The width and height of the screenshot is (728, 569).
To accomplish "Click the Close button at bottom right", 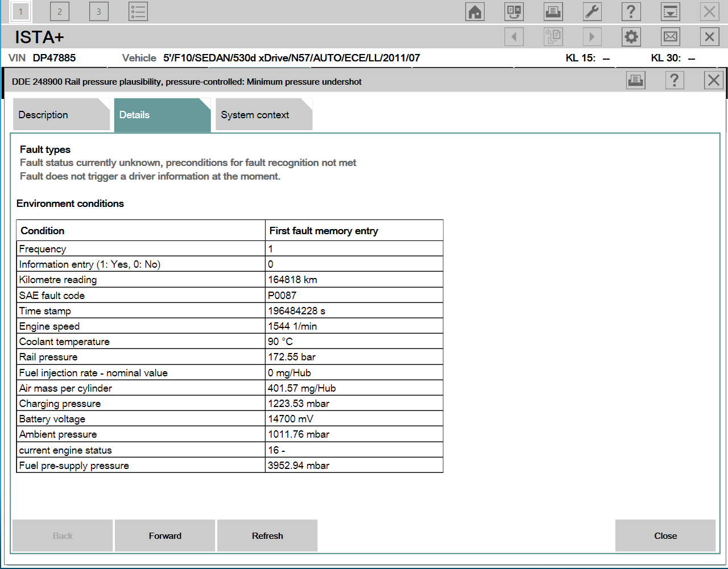I will [x=665, y=536].
